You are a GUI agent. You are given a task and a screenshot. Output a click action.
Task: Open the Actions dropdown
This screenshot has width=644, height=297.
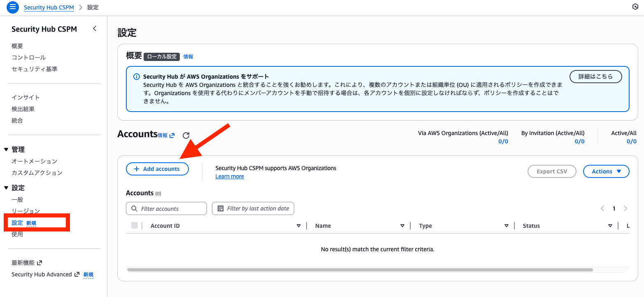(606, 171)
